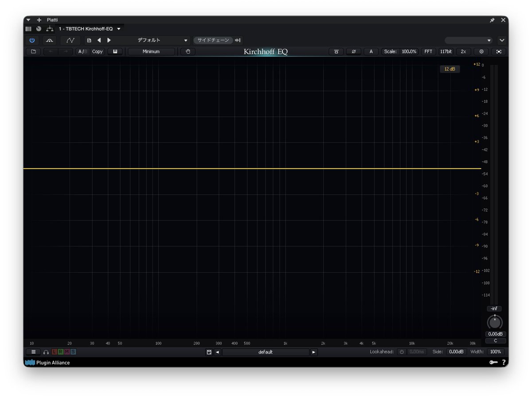The width and height of the screenshot is (532, 398).
Task: Toggle the M mid channel button
Action: 67,352
